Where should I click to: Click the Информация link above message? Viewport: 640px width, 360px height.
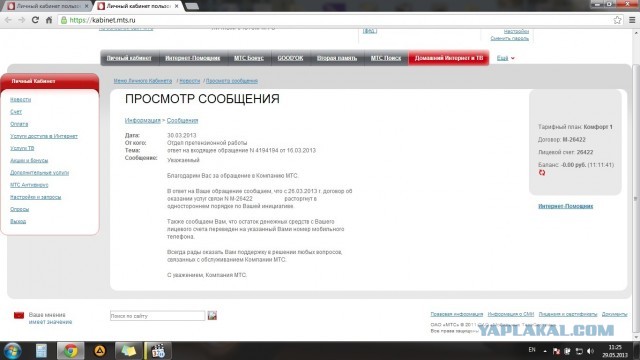[143, 120]
